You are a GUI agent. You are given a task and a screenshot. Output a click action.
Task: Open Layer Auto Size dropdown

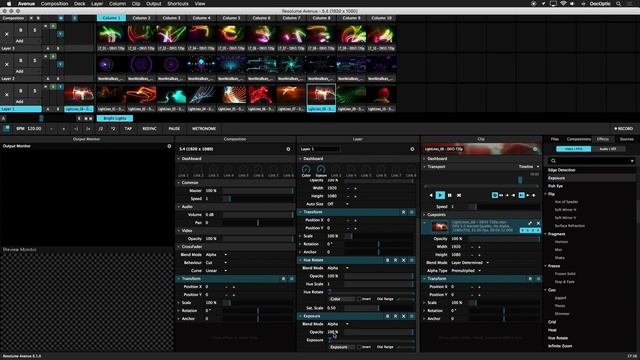click(338, 204)
